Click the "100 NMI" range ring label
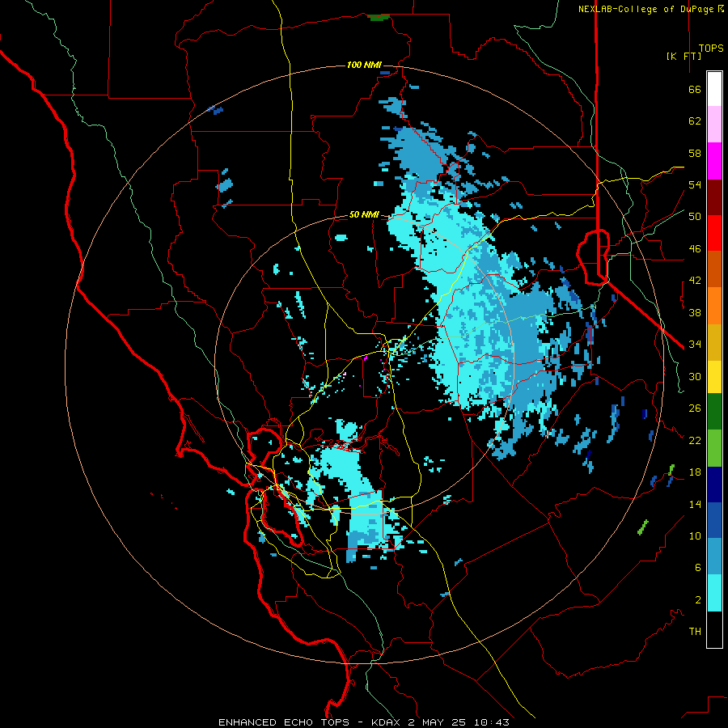 click(x=364, y=65)
